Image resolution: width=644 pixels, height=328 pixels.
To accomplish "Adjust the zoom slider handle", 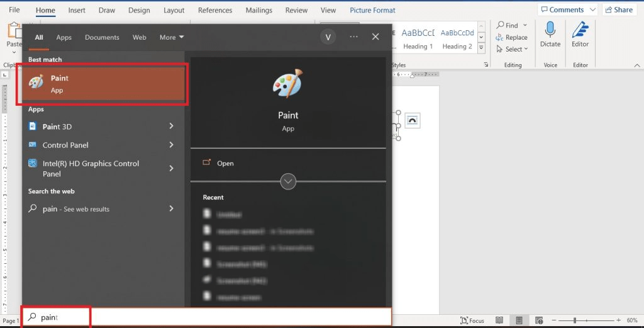I will [575, 320].
